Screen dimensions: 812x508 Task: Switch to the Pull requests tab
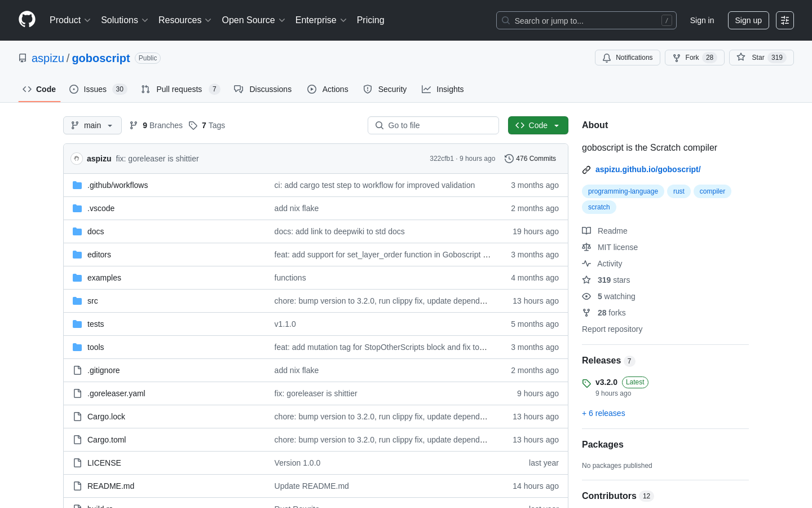[180, 89]
